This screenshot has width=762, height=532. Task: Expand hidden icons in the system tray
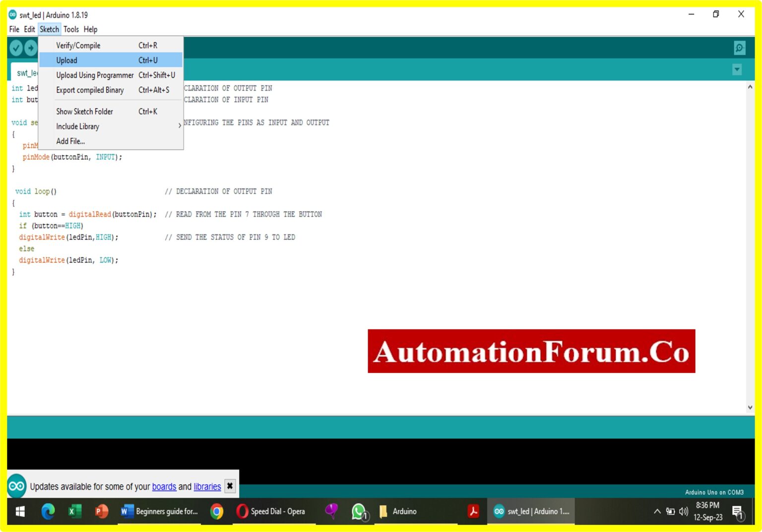pyautogui.click(x=656, y=511)
